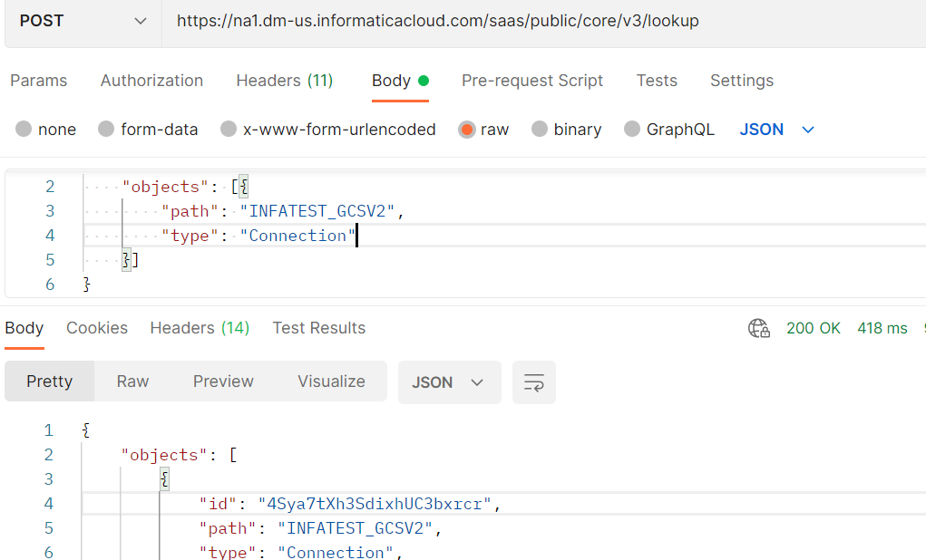Open the Tests tab
The height and width of the screenshot is (560, 926).
coord(657,81)
